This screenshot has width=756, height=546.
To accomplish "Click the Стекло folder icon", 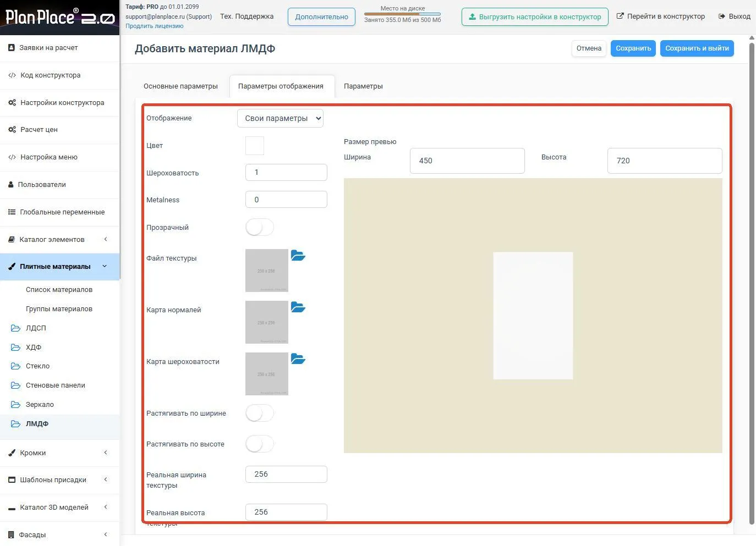I will pos(16,366).
